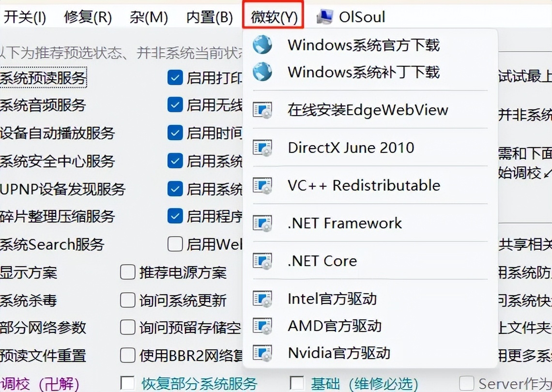Open the 杂(M) menu
The image size is (552, 392).
coord(149,17)
